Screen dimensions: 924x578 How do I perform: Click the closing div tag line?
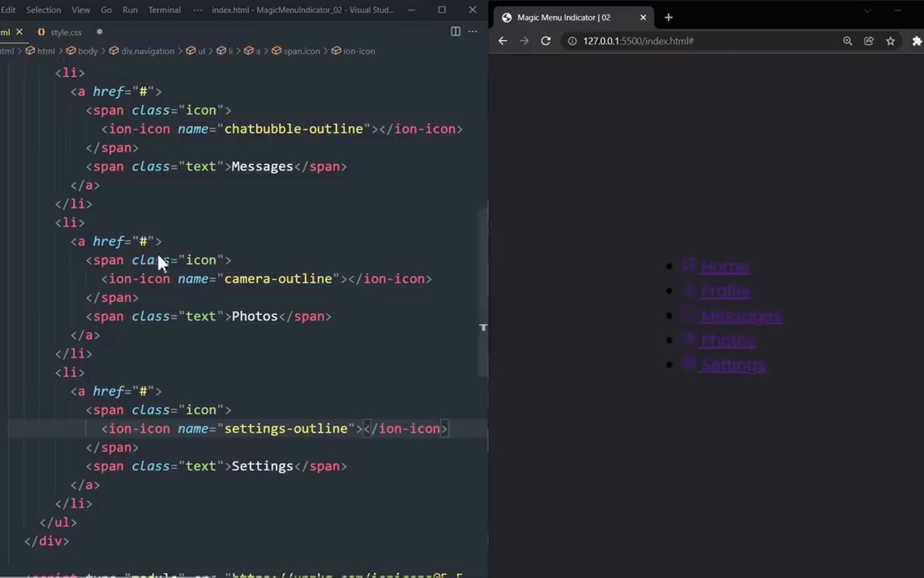point(47,541)
